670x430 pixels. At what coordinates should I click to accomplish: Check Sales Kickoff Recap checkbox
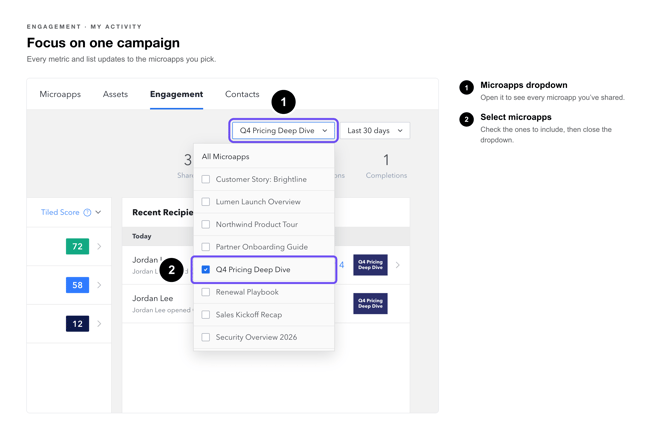pos(206,315)
